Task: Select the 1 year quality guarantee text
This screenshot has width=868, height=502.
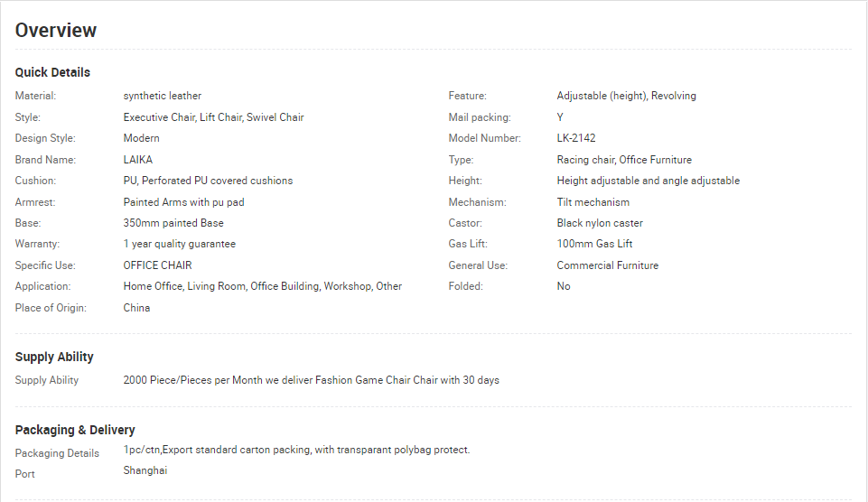Action: coord(180,244)
